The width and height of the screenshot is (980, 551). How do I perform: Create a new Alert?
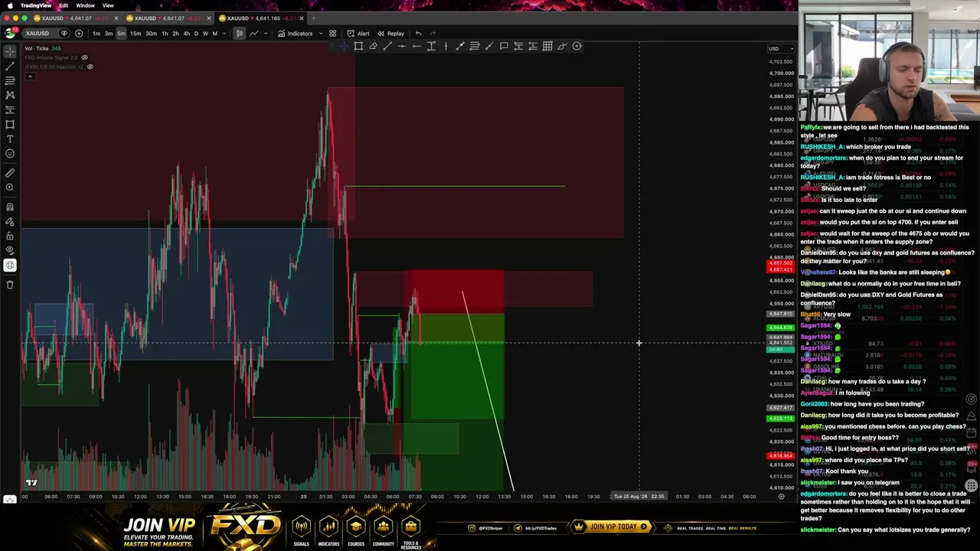[358, 34]
